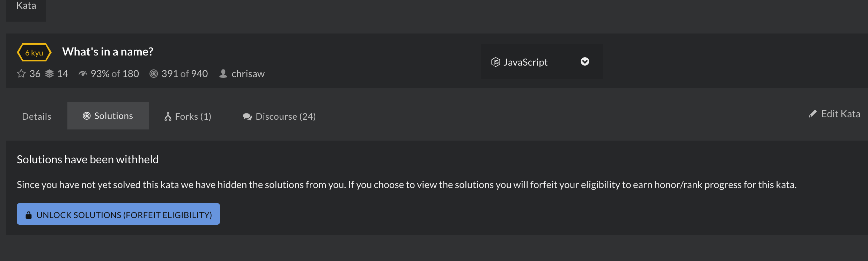This screenshot has width=868, height=261.
Task: Click the Solutions bullseye icon
Action: [87, 116]
